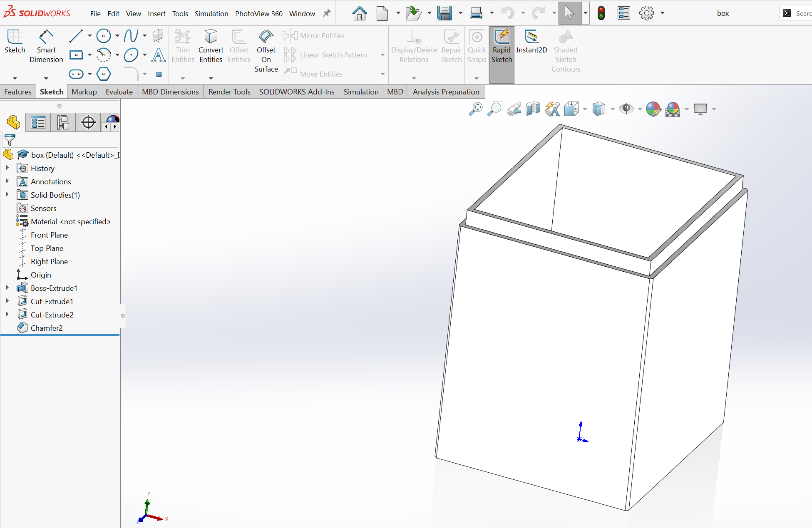Open the Home welcome icon

tap(360, 13)
